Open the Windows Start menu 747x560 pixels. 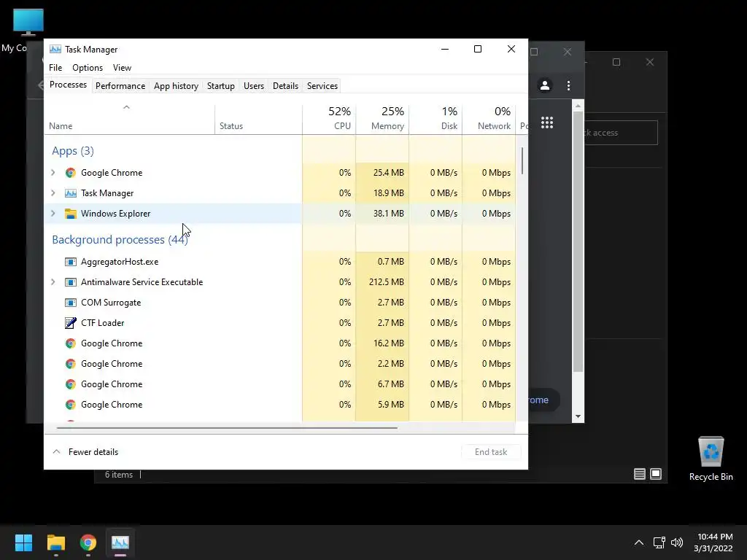(23, 542)
